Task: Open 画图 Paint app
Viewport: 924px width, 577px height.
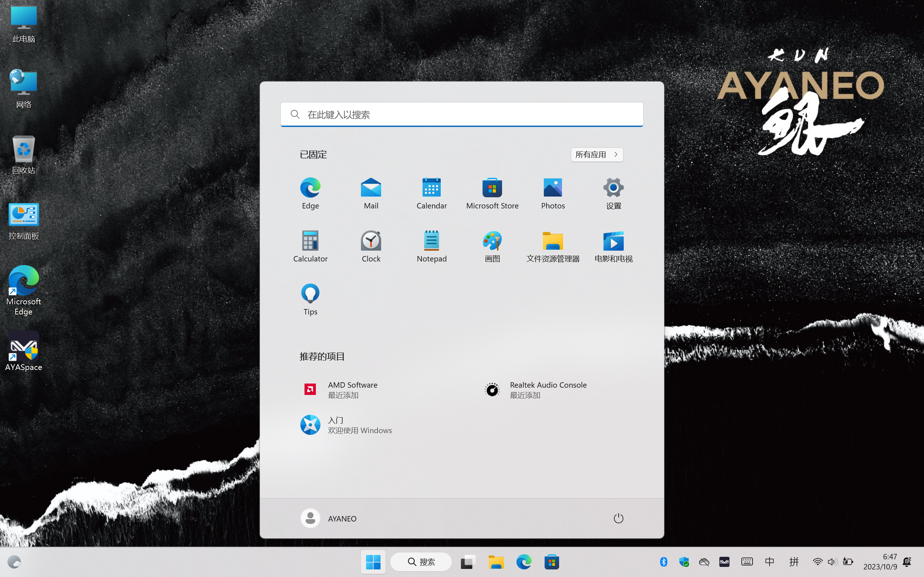Action: [x=492, y=246]
